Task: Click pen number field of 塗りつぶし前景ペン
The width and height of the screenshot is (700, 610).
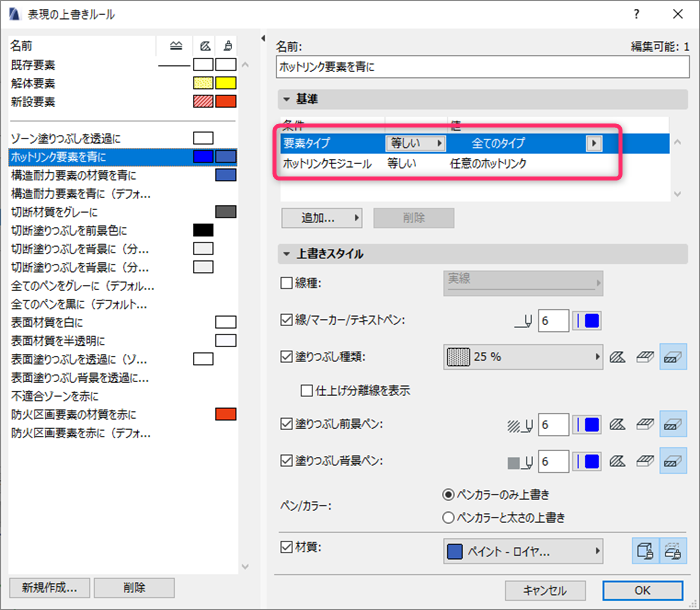Action: click(x=554, y=425)
